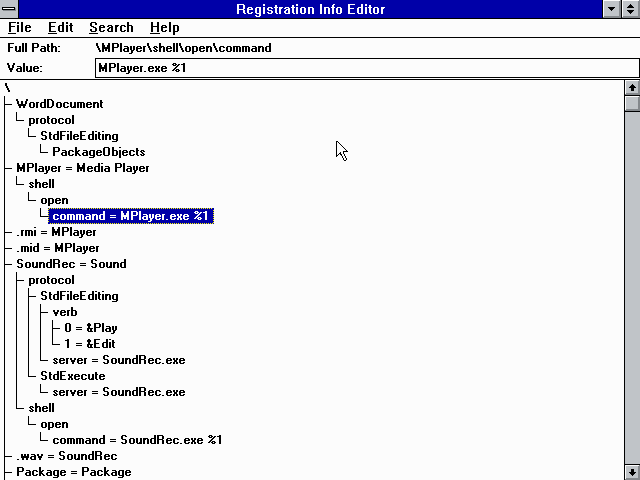This screenshot has height=480, width=640.
Task: Open the File menu
Action: pyautogui.click(x=20, y=28)
